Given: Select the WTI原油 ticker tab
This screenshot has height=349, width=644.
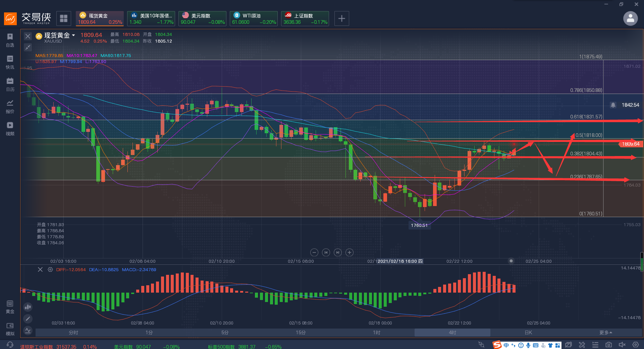Looking at the screenshot, I should pyautogui.click(x=254, y=18).
